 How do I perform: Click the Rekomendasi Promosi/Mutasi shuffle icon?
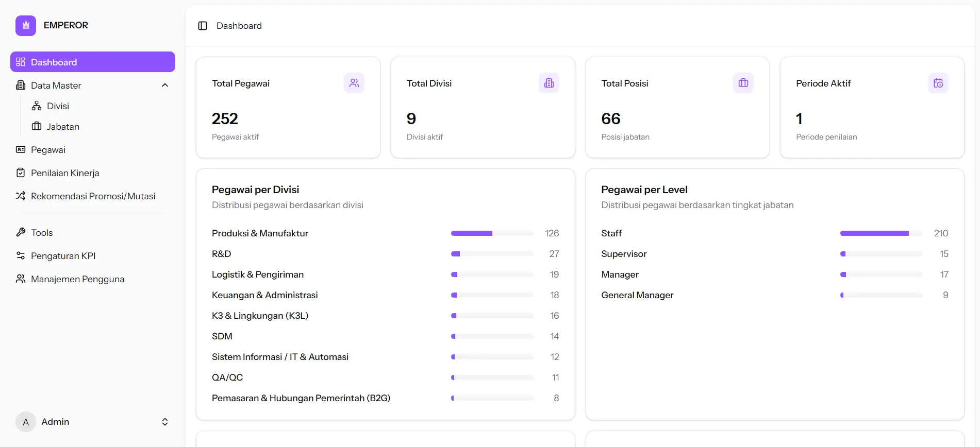21,196
